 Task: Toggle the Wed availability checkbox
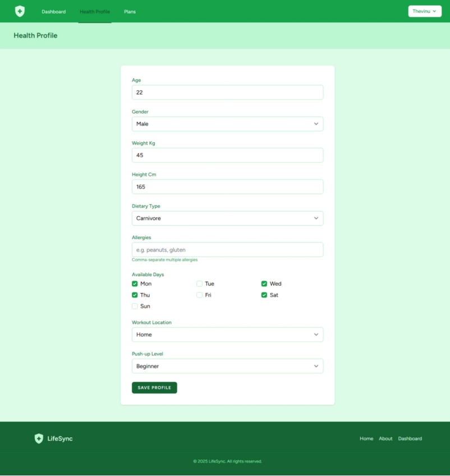point(264,284)
